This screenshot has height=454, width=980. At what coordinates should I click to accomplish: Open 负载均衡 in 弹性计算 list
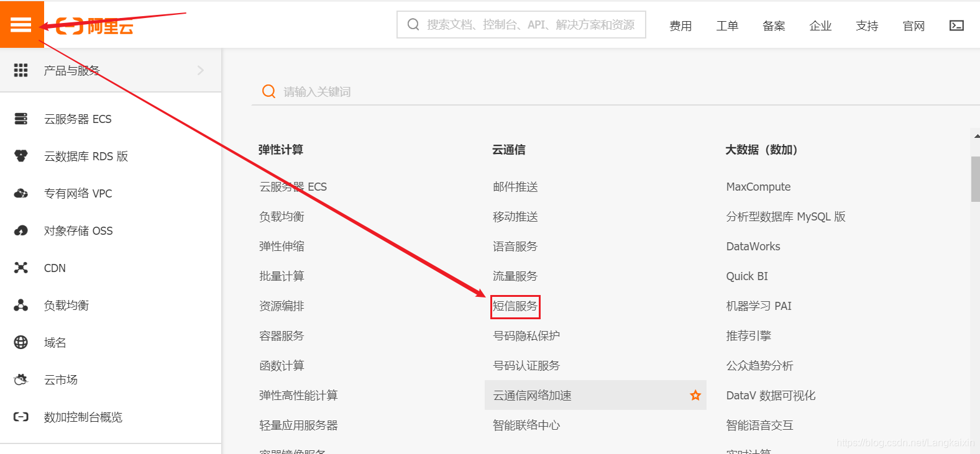click(x=282, y=217)
